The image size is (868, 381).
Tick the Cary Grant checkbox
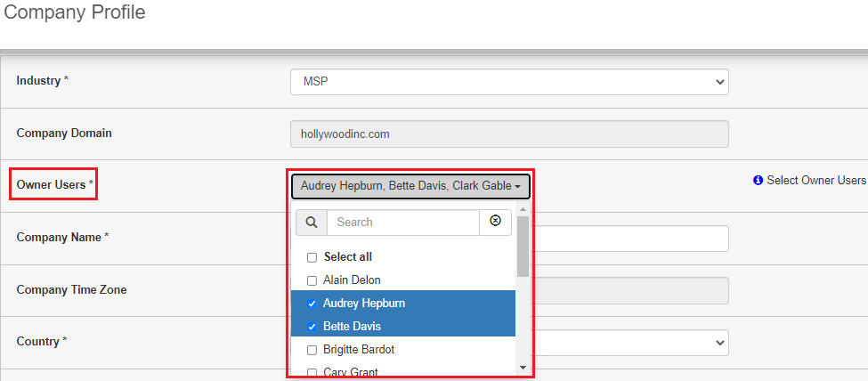312,372
